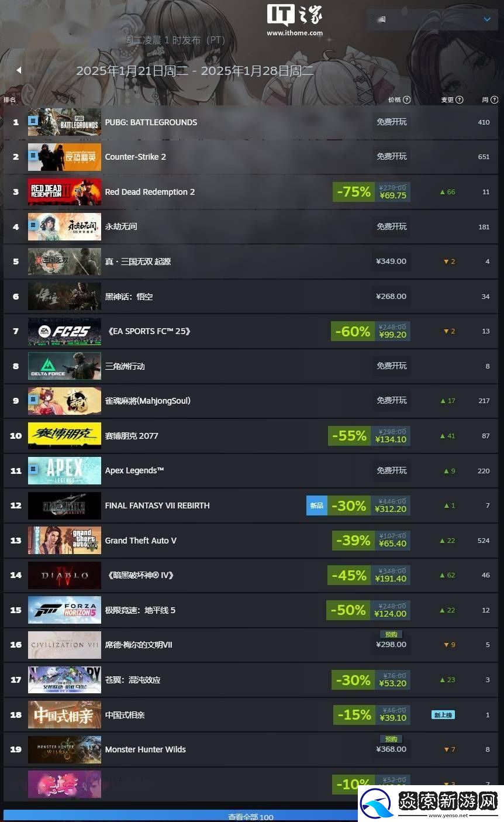This screenshot has height=822, width=504.
Task: Open the region dropdown at top right
Action: (431, 19)
